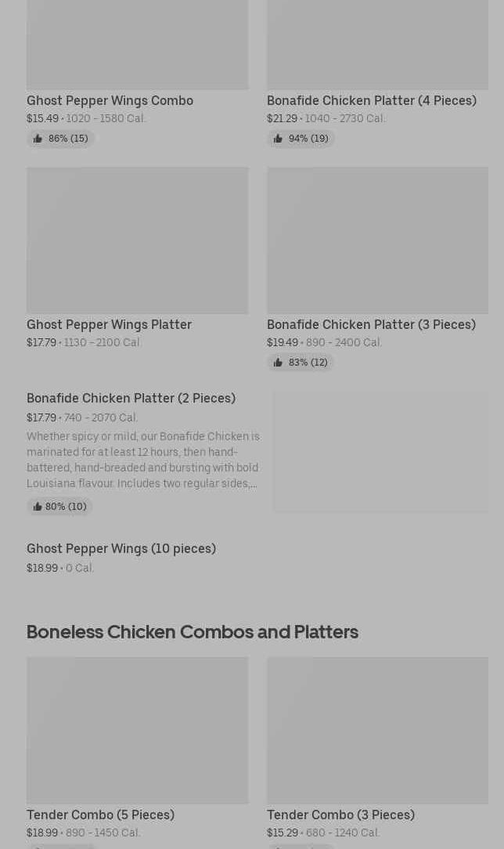This screenshot has height=849, width=504.
Task: Open Bonafide Chicken Platter (3 Pieces) title
Action: click(x=371, y=324)
